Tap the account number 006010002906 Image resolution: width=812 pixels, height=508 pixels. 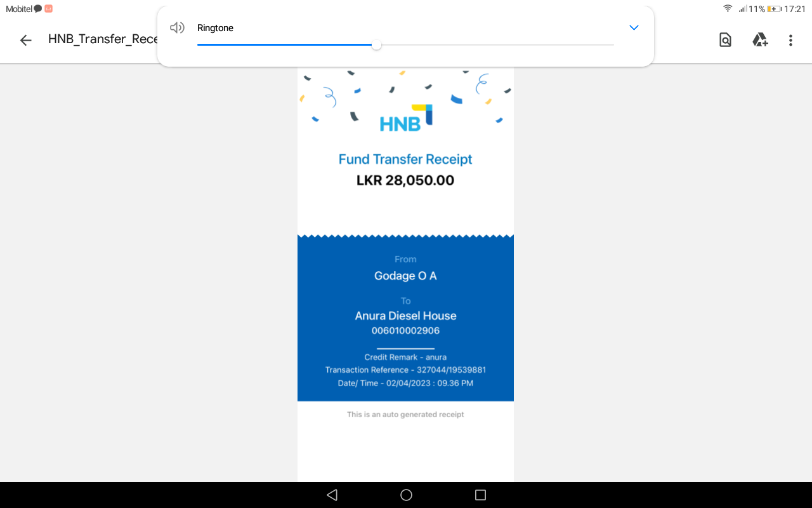tap(405, 331)
